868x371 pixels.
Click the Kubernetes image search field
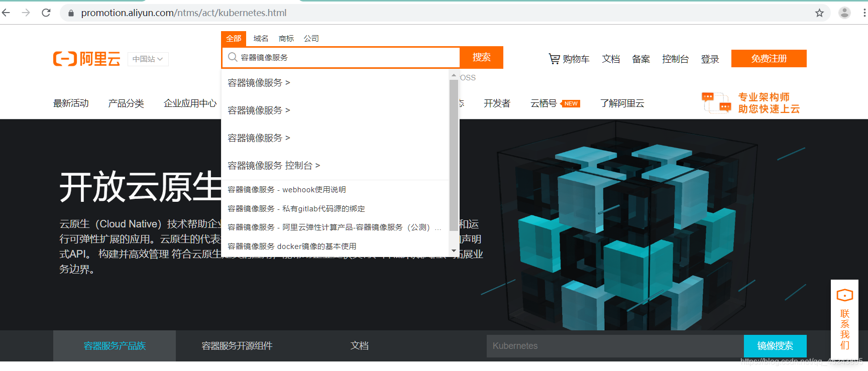(x=615, y=346)
